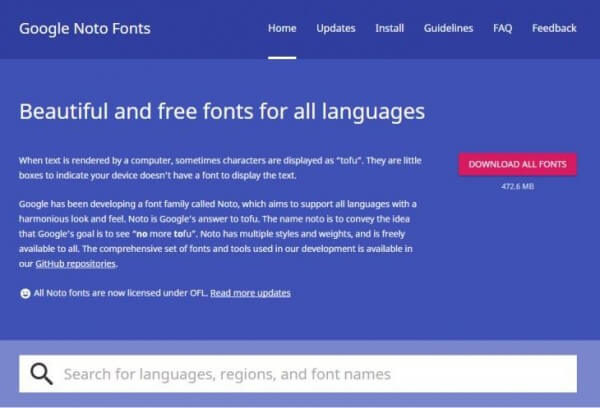Image resolution: width=600 pixels, height=408 pixels.
Task: Click the smiley face icon beside OFL notice
Action: (25, 293)
